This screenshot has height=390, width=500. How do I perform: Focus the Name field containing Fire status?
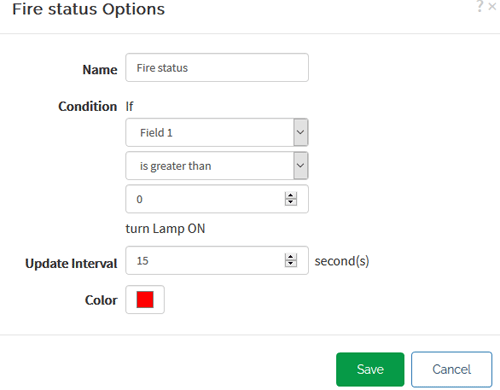point(217,68)
